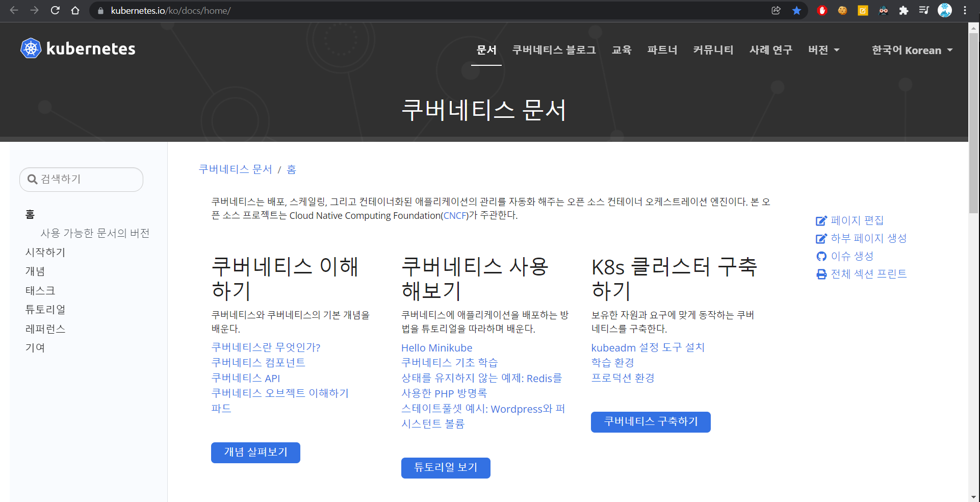Open the 학습 환경 link

click(x=612, y=363)
